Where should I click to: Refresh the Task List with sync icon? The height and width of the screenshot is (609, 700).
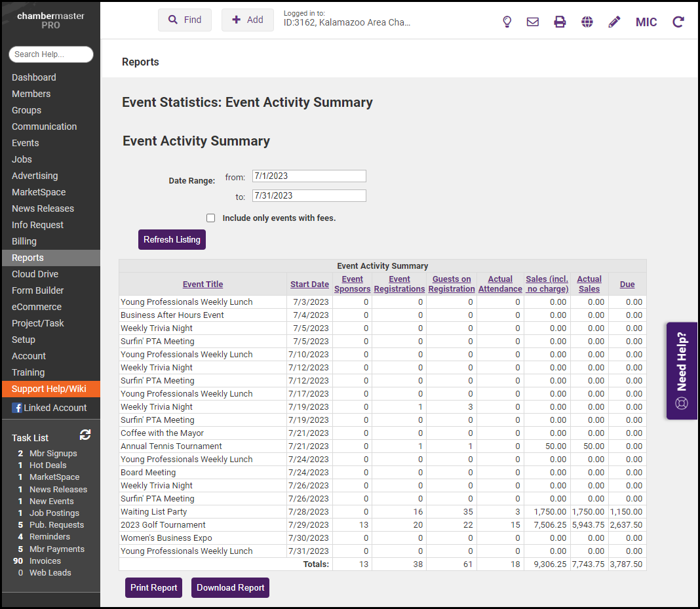(x=85, y=435)
